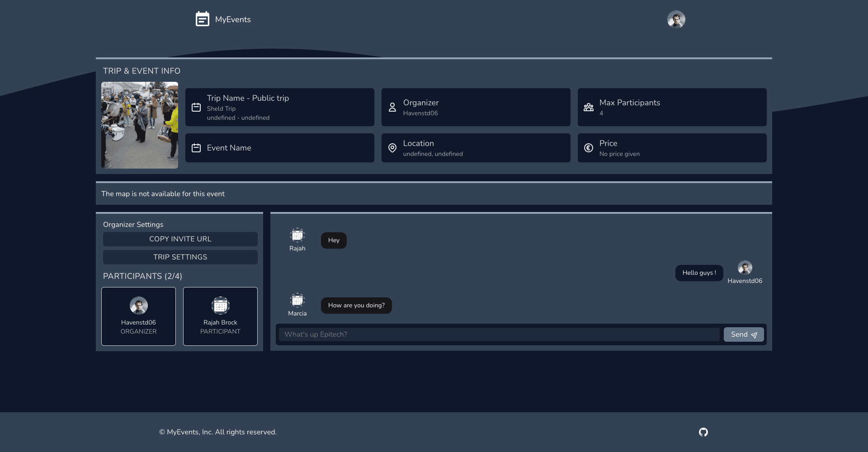
Task: Open the GitHub icon in footer
Action: point(703,432)
